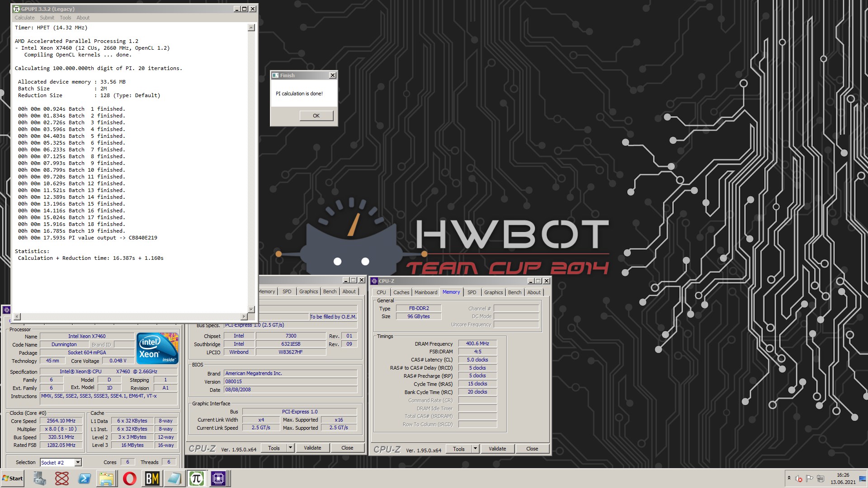Open the Submit menu in GPUPI
The image size is (868, 488).
coord(47,18)
